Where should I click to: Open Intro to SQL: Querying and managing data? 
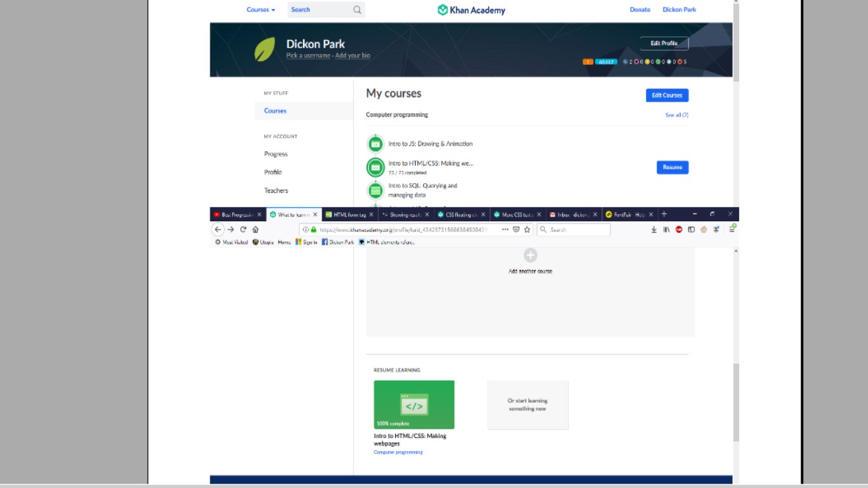(x=423, y=190)
